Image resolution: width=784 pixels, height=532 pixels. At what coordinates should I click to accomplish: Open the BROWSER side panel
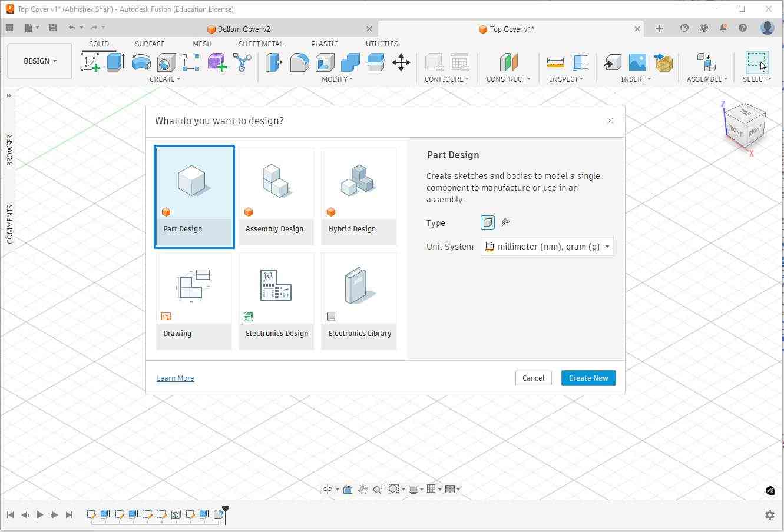10,150
